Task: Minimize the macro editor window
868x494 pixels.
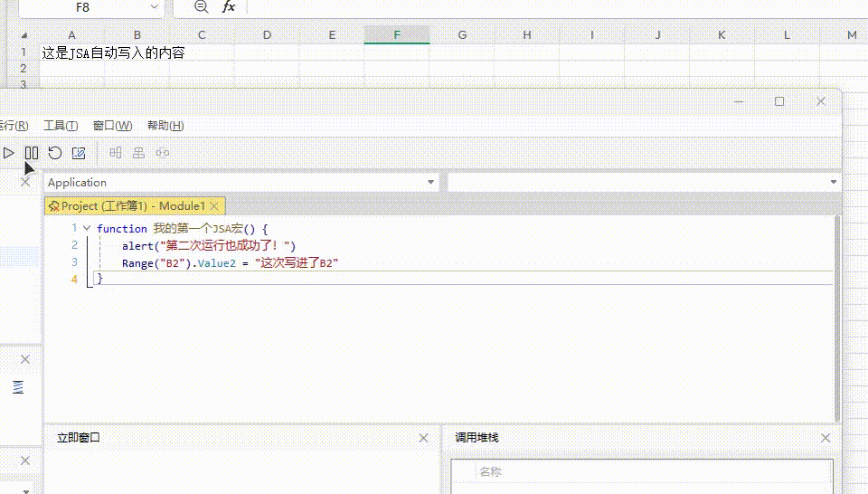Action: tap(739, 101)
